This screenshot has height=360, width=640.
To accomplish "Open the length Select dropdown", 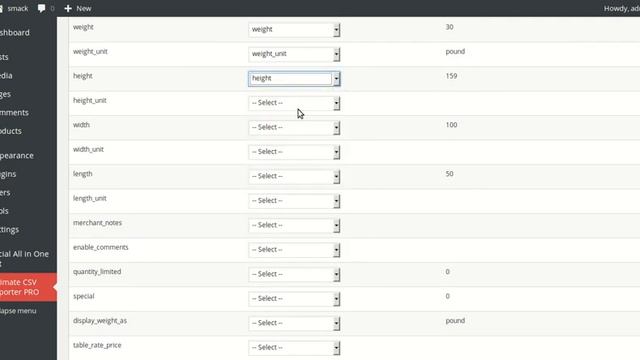I will pos(294,176).
